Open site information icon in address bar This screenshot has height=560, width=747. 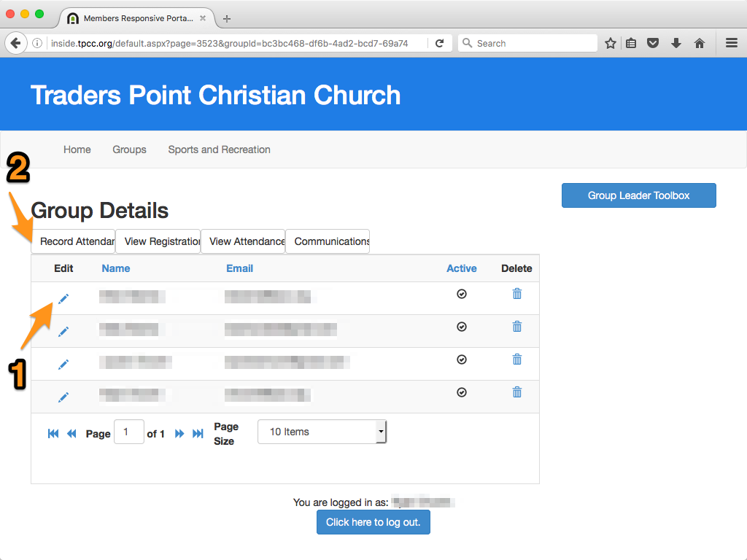coord(37,43)
